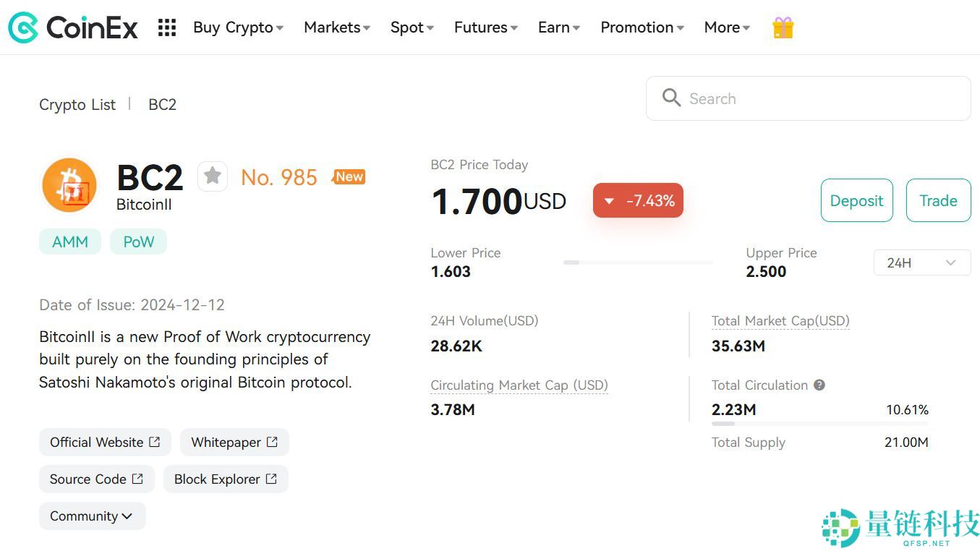Toggle the favorite star for BC2
The height and width of the screenshot is (551, 980).
213,176
